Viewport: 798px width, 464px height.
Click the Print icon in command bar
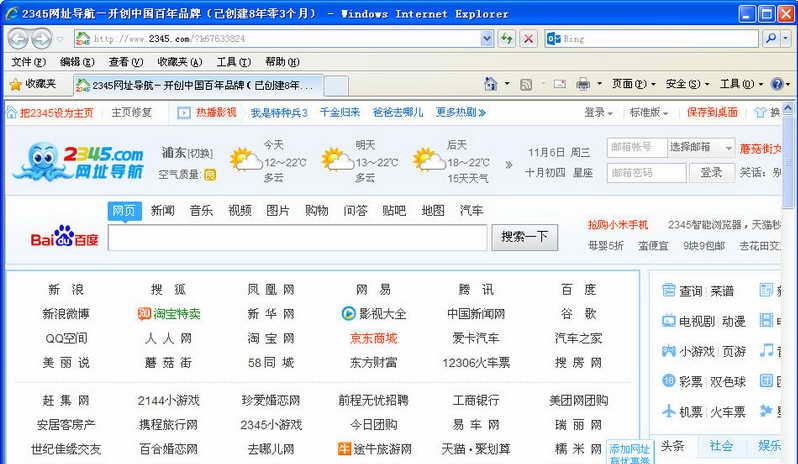click(583, 84)
